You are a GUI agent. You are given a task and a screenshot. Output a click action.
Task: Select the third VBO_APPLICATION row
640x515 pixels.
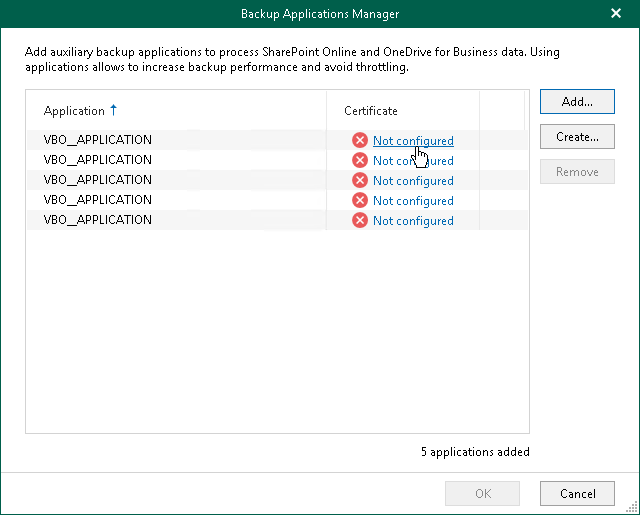[277, 180]
